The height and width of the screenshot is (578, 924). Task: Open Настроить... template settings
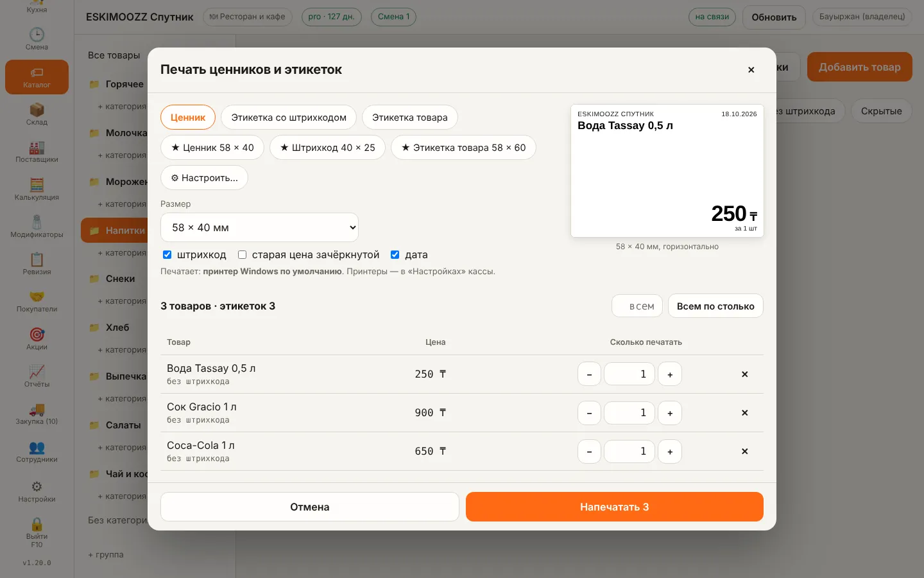(x=204, y=178)
